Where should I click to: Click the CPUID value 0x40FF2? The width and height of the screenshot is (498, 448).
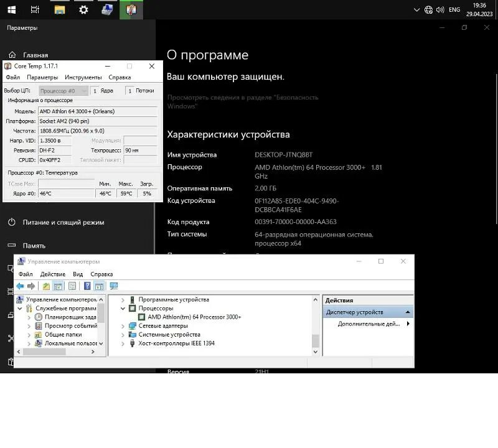(x=55, y=160)
